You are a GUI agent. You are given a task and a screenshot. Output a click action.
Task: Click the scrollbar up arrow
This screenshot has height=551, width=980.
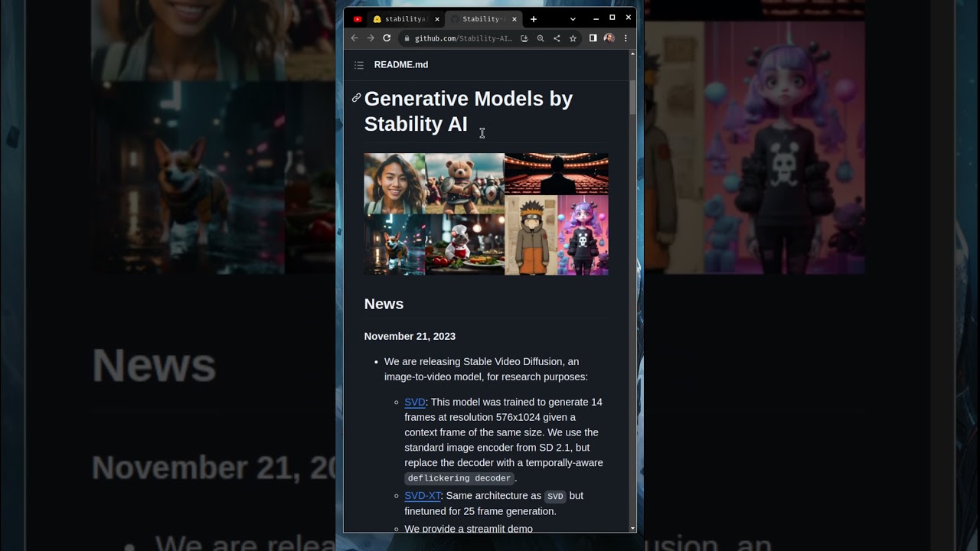(632, 54)
